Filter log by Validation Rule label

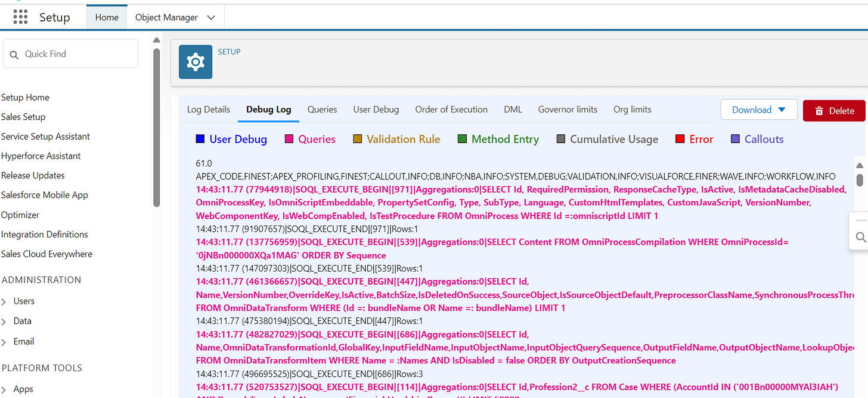(404, 139)
